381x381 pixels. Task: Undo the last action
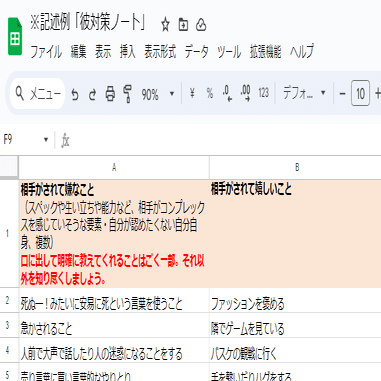coord(75,94)
